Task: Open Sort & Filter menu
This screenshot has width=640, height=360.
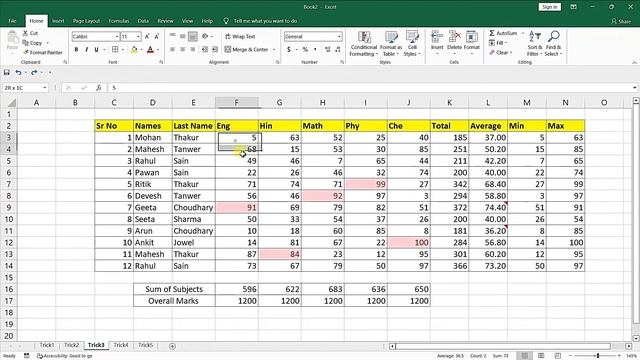Action: point(534,44)
